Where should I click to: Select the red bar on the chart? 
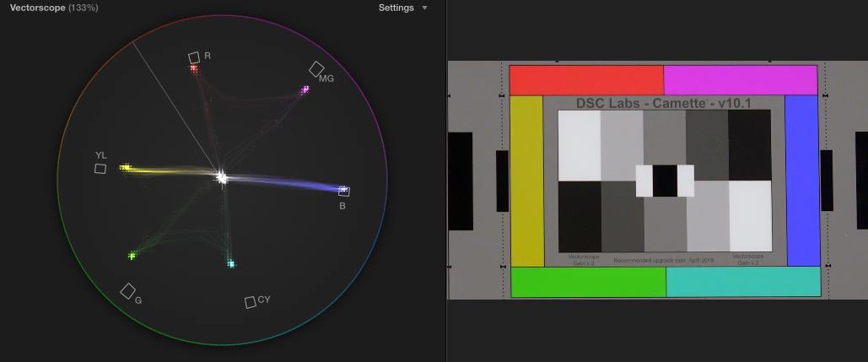pyautogui.click(x=586, y=79)
